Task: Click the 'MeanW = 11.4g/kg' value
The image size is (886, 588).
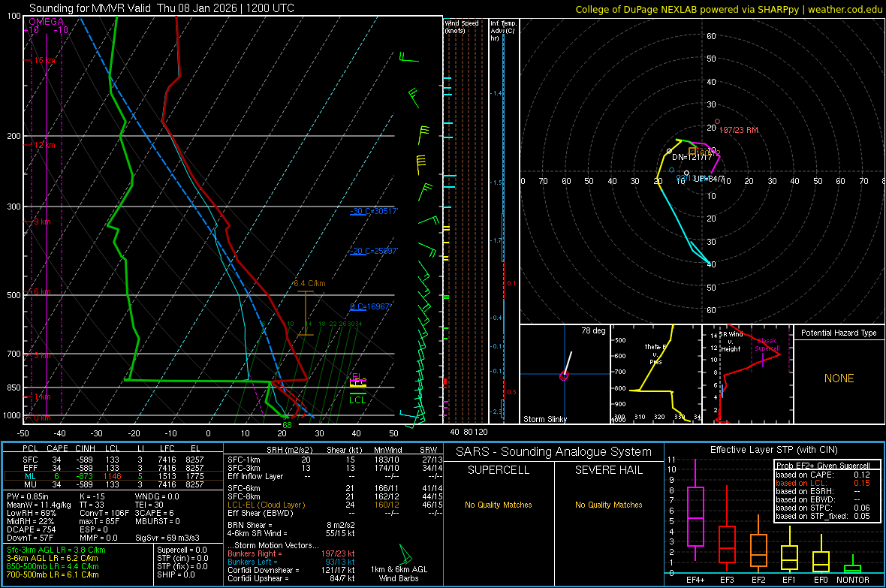Action: 39,505
